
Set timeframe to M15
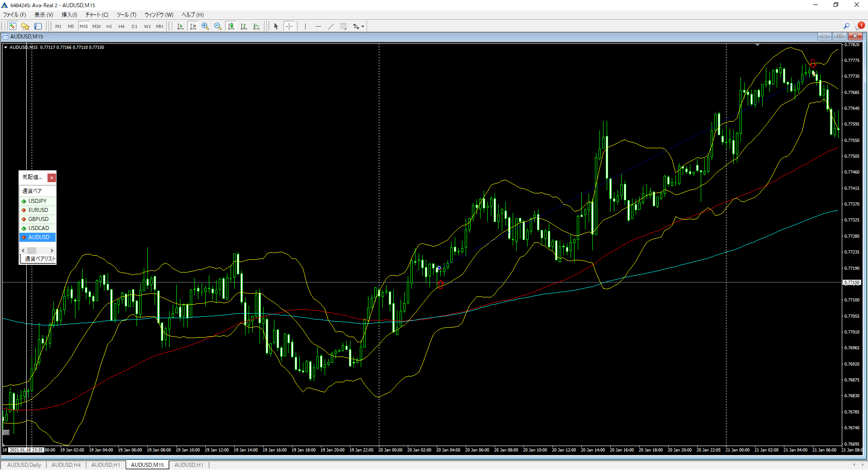pos(84,26)
